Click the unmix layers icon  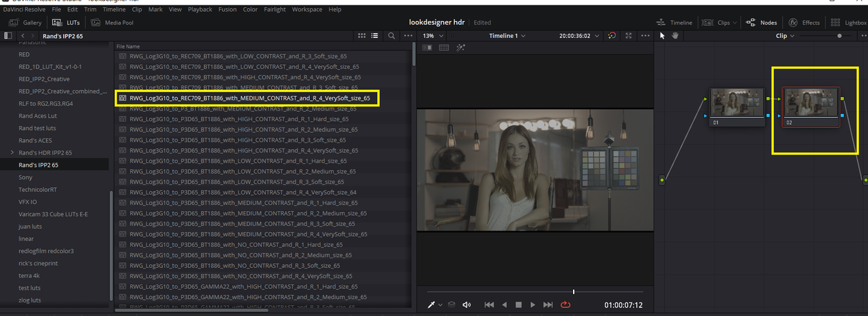pos(451,305)
